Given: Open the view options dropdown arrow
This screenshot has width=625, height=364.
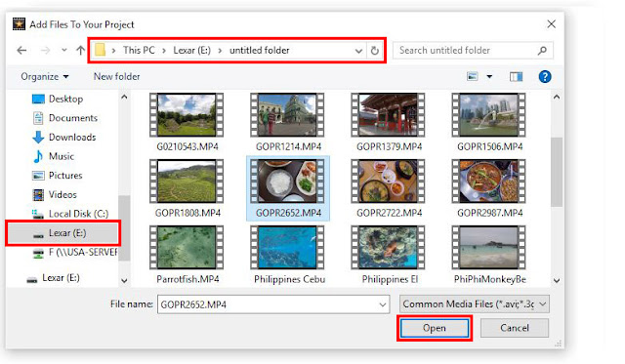Looking at the screenshot, I should coord(489,76).
